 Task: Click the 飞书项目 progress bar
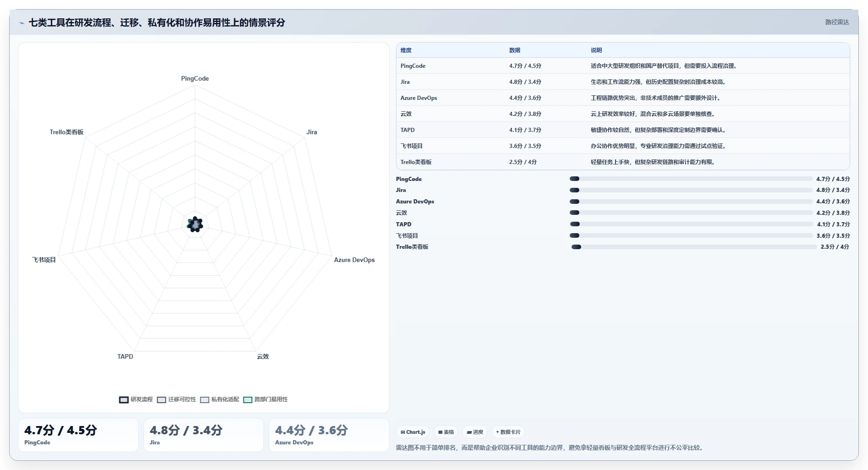point(691,235)
